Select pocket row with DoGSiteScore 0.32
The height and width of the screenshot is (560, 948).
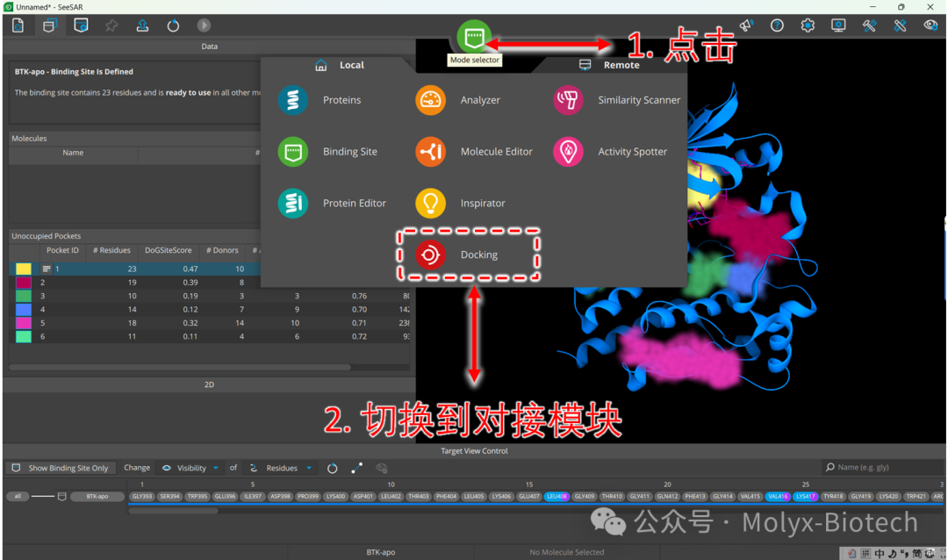pyautogui.click(x=209, y=323)
